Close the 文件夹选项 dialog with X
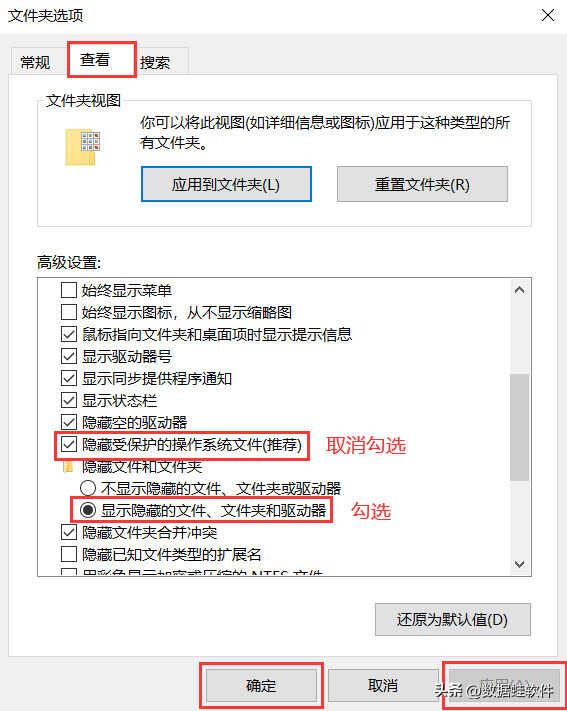567x711 pixels. click(548, 15)
